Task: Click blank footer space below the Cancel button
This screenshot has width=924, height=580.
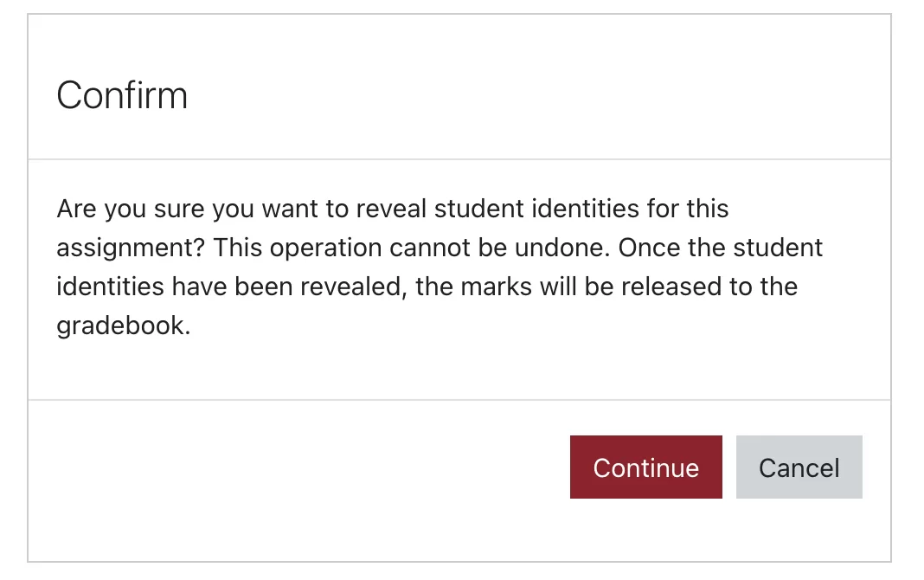Action: point(799,529)
